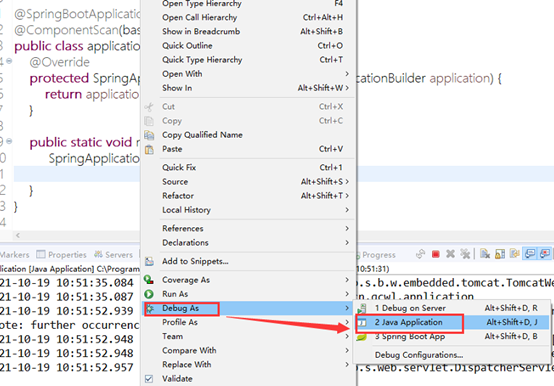The image size is (554, 386).
Task: Select Paste from the context menu
Action: tap(248, 149)
